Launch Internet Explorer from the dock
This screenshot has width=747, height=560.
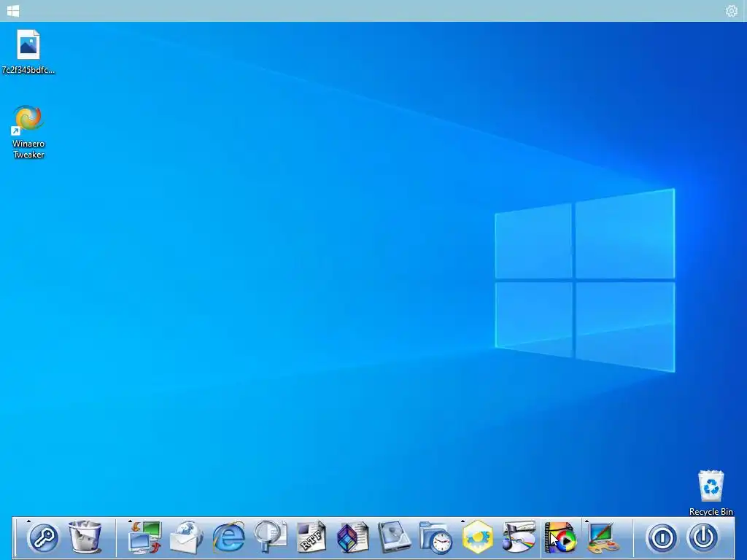coord(228,537)
